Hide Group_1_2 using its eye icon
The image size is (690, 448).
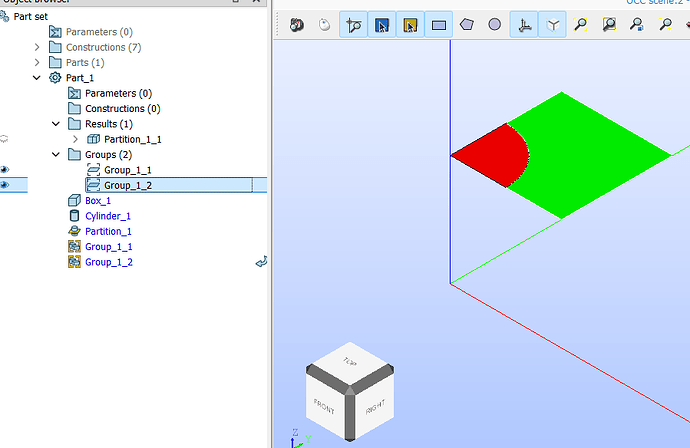(x=4, y=185)
